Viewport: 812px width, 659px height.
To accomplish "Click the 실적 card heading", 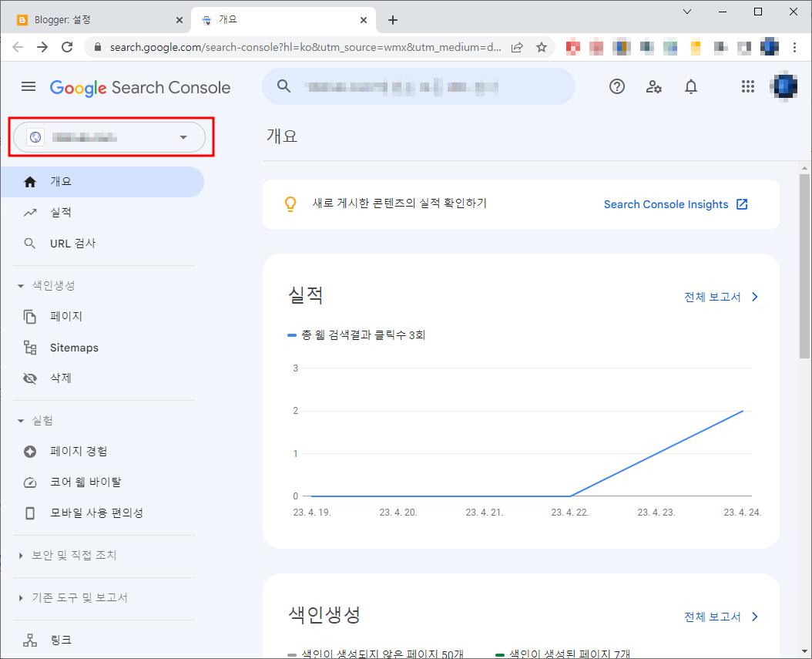I will point(306,295).
